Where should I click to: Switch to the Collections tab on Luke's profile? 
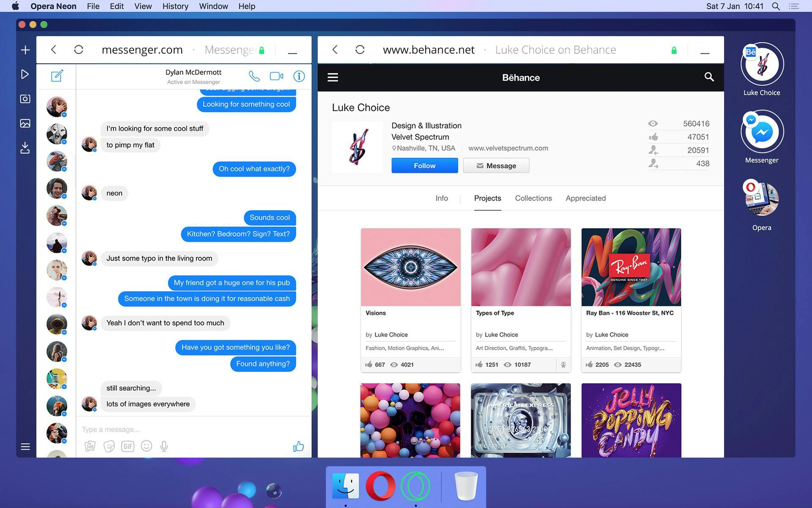click(x=533, y=198)
